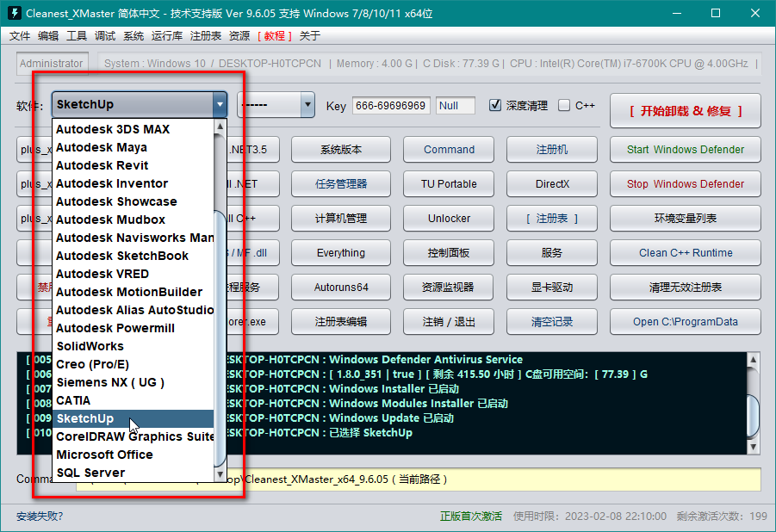Screen dimensions: 776x532
Task: Choose SolidWorks in dropdown list
Action: click(133, 346)
